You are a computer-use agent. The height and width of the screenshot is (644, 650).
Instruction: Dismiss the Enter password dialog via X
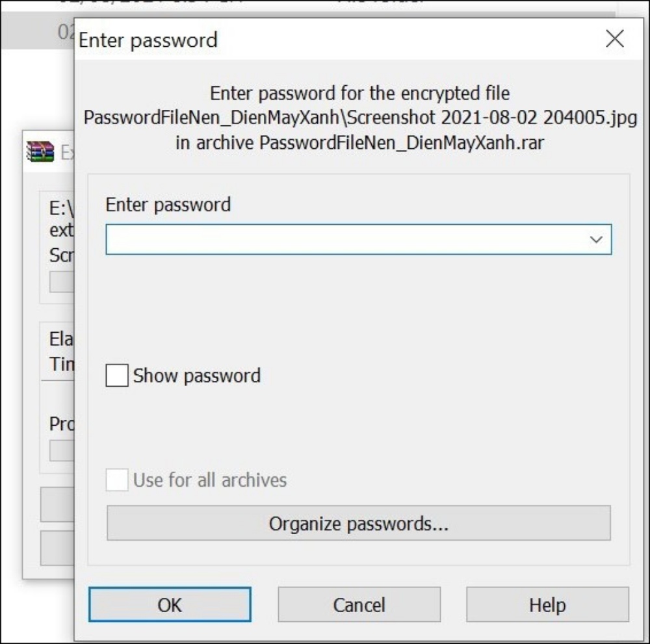(x=614, y=38)
